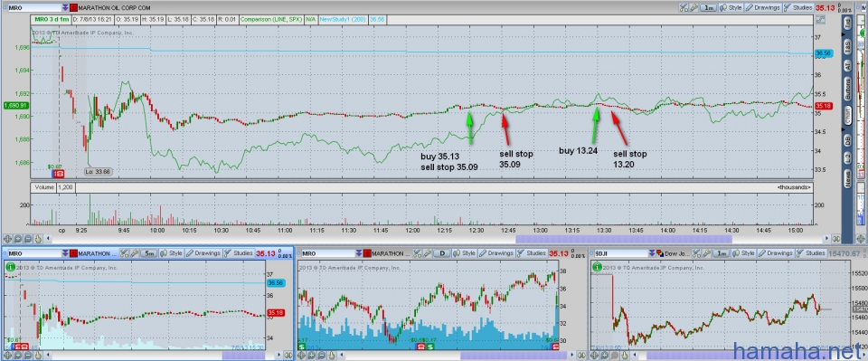Click the main chart scrollbar left arrow

(x=48, y=239)
